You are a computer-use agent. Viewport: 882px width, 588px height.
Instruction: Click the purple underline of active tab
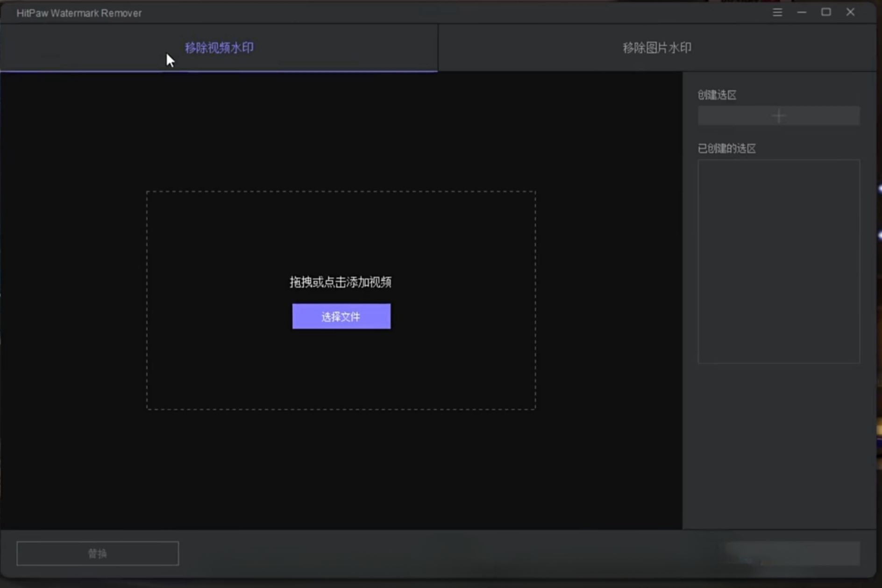coord(219,71)
